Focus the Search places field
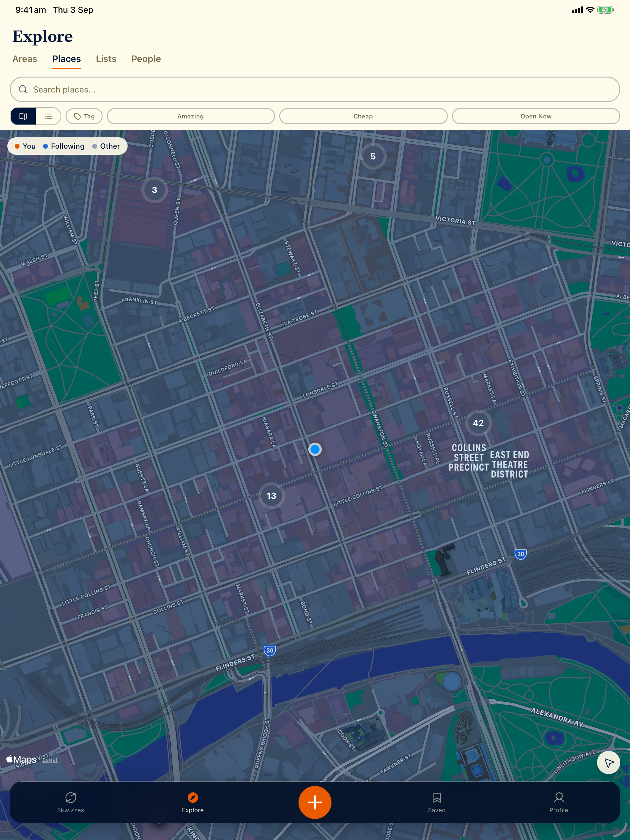 coord(315,90)
